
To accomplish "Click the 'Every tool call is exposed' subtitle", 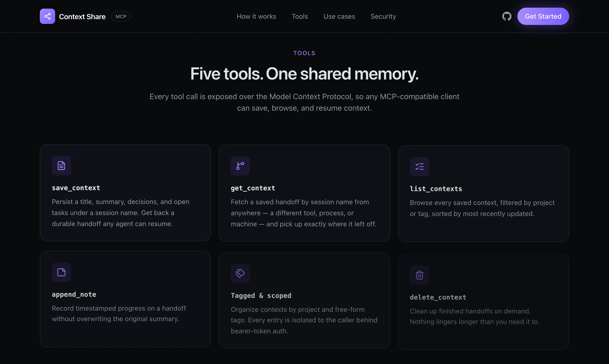I will point(304,102).
